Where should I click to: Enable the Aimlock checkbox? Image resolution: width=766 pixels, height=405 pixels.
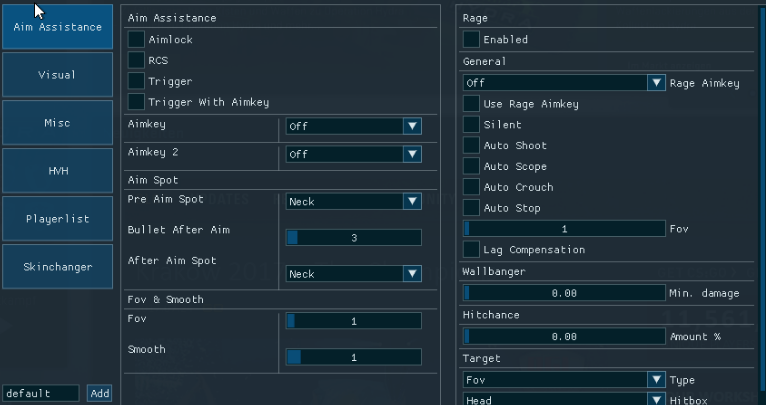click(x=137, y=39)
